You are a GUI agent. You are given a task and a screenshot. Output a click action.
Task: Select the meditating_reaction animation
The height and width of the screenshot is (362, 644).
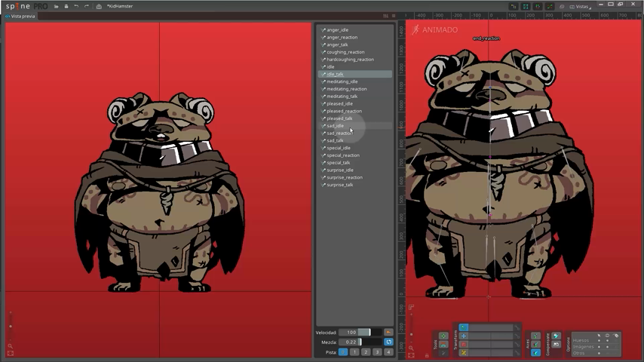(x=355, y=89)
